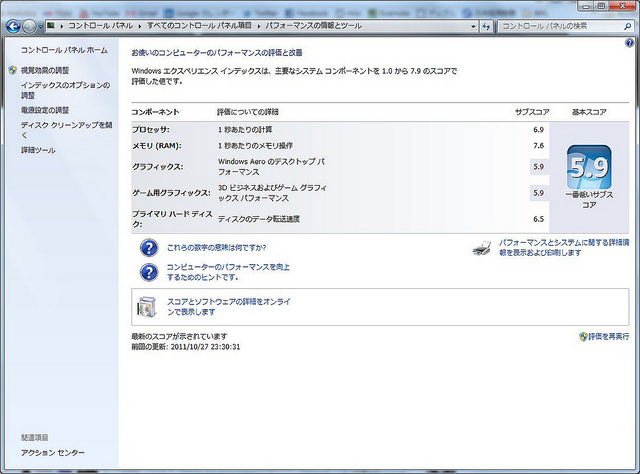Click the printer icon
Viewport: 640px width, 474px height.
pos(482,248)
